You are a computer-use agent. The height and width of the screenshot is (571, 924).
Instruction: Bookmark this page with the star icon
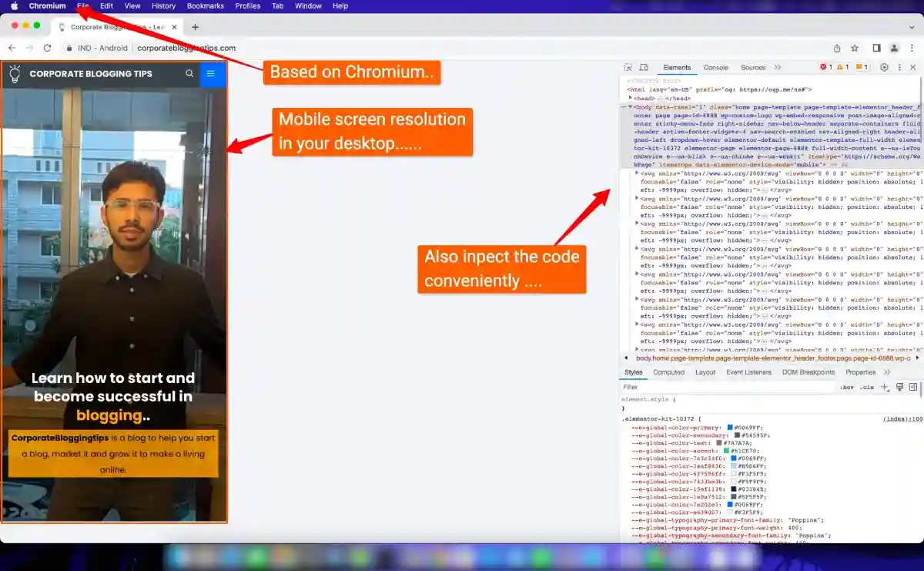tap(855, 48)
